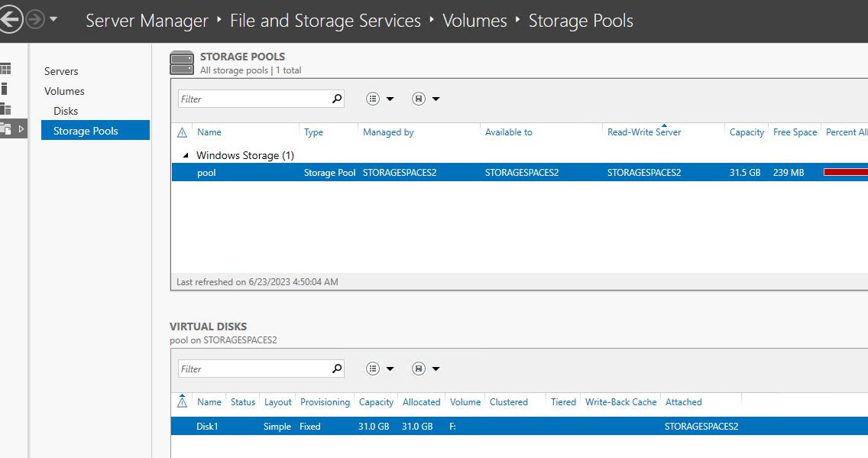Image resolution: width=868 pixels, height=458 pixels.
Task: Open Virtual Disks saved queries dropdown
Action: [426, 369]
